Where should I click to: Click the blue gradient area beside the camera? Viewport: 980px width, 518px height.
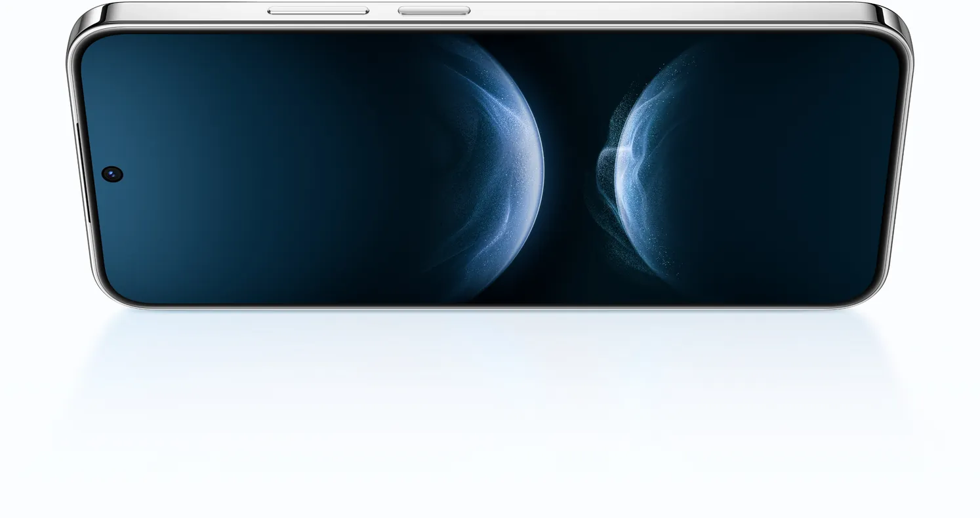tap(197, 174)
